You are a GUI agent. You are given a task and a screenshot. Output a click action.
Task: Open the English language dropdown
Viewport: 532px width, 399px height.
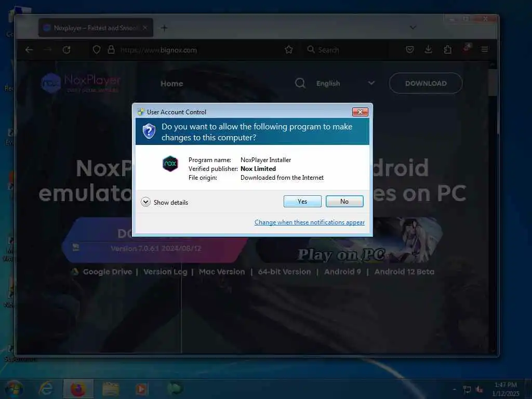(x=345, y=84)
